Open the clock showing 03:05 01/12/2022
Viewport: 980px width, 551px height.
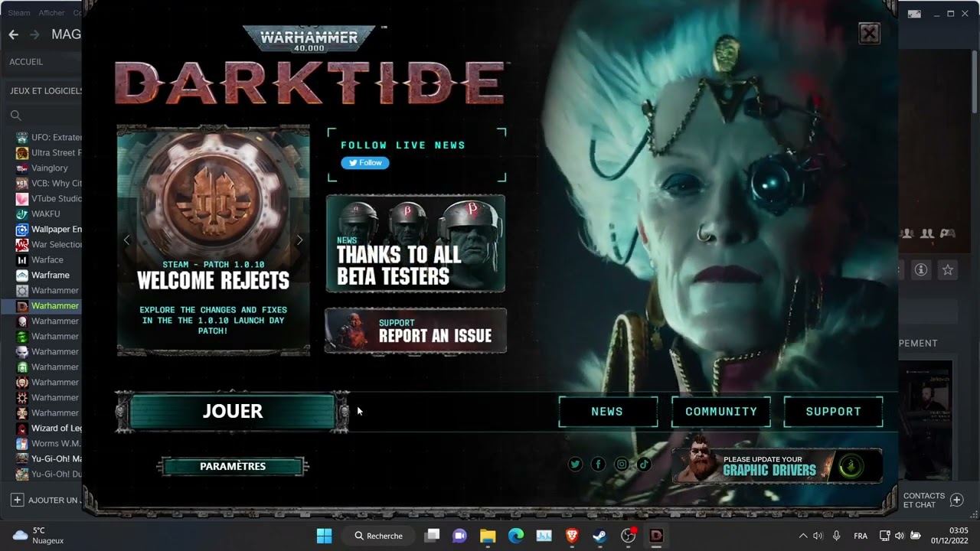[949, 535]
